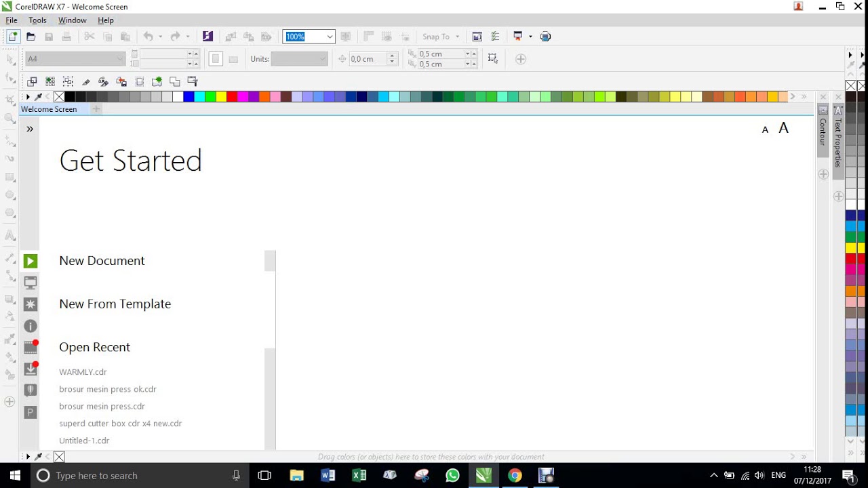Open the Workspace monitor icon in sidebar
This screenshot has width=868, height=488.
pyautogui.click(x=31, y=283)
